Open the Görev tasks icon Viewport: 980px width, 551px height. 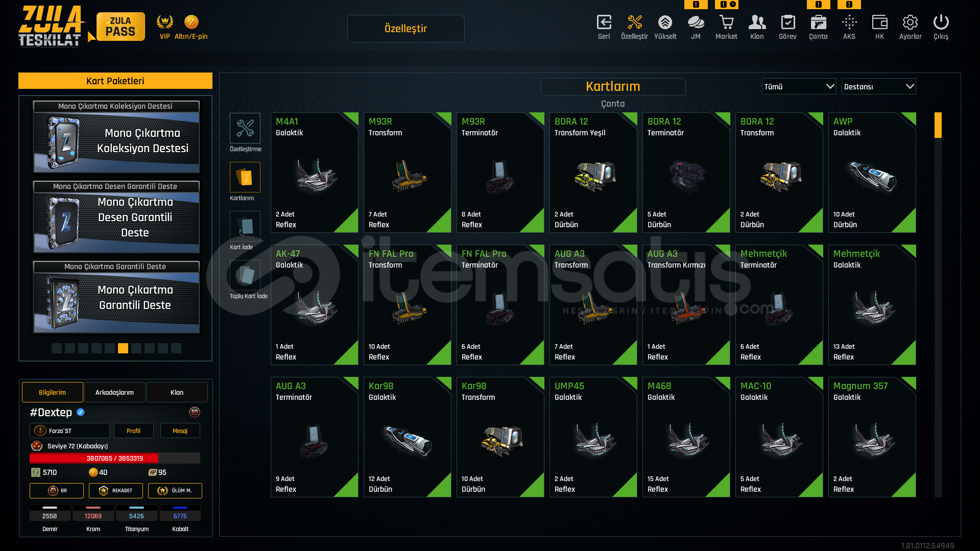click(787, 22)
